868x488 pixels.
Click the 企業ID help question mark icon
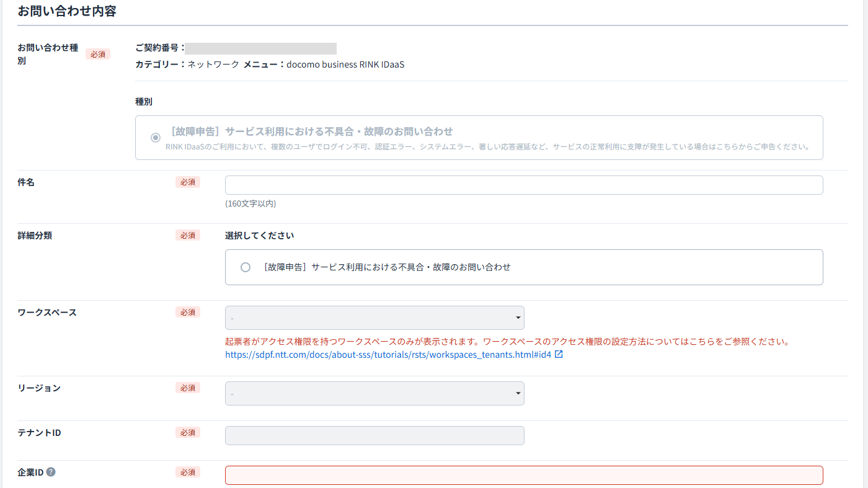51,472
